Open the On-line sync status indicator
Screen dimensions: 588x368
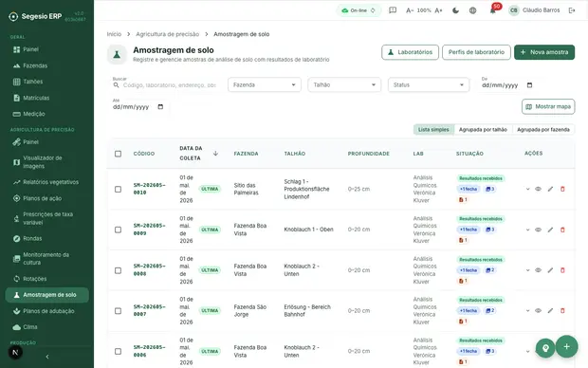(358, 10)
